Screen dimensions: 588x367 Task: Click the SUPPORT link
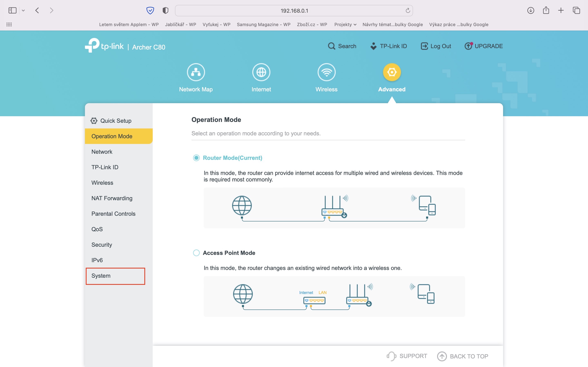407,356
